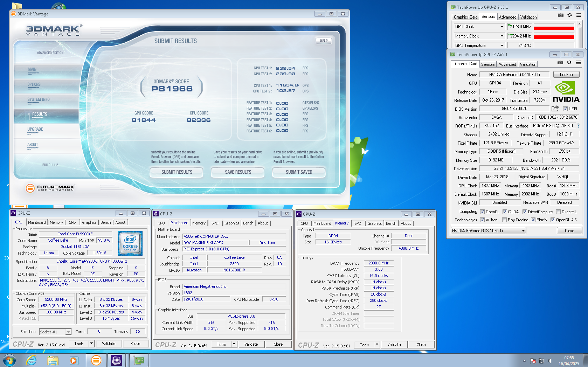Open the GPU Clock sensor dropdown
The image size is (588, 367).
tap(479, 27)
